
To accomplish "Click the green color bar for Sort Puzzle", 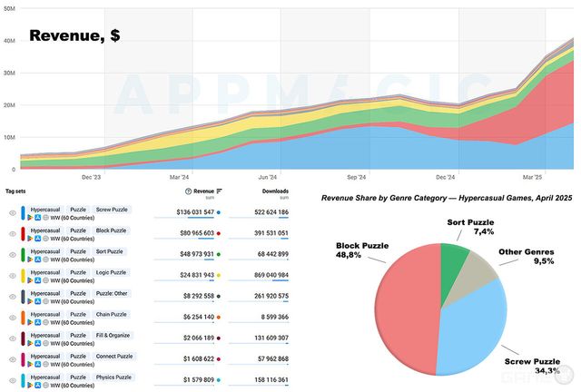I will (x=23, y=256).
